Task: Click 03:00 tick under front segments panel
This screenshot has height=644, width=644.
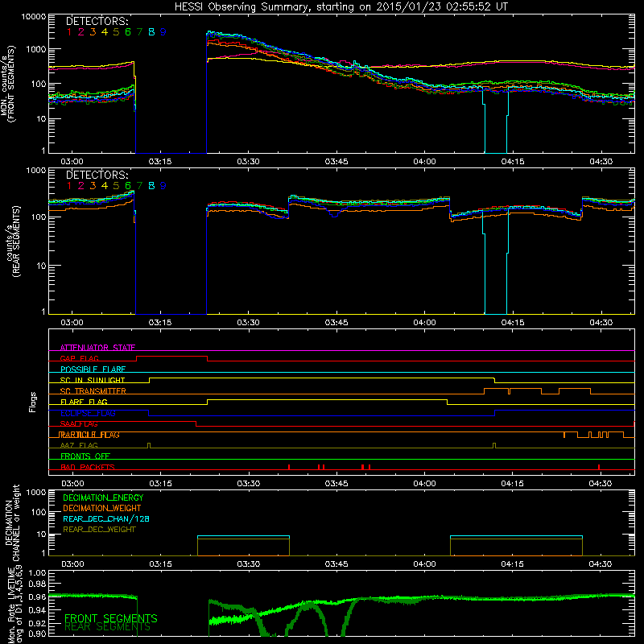Action: click(72, 162)
